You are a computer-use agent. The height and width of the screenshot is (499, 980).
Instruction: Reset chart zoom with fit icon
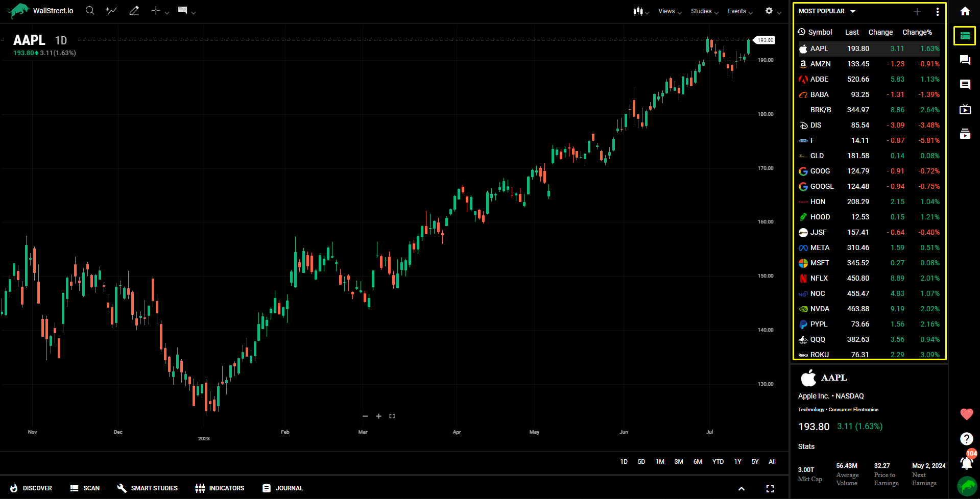tap(392, 416)
